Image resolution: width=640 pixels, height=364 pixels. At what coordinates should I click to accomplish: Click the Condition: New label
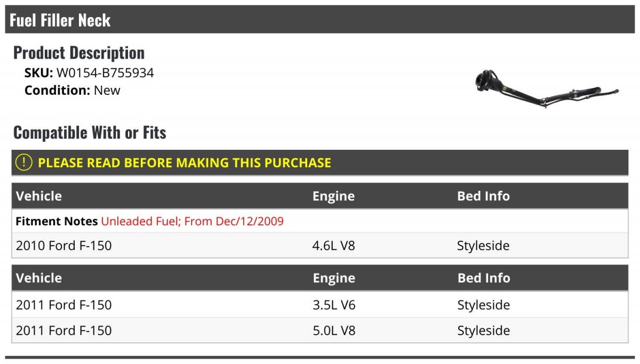coord(73,90)
